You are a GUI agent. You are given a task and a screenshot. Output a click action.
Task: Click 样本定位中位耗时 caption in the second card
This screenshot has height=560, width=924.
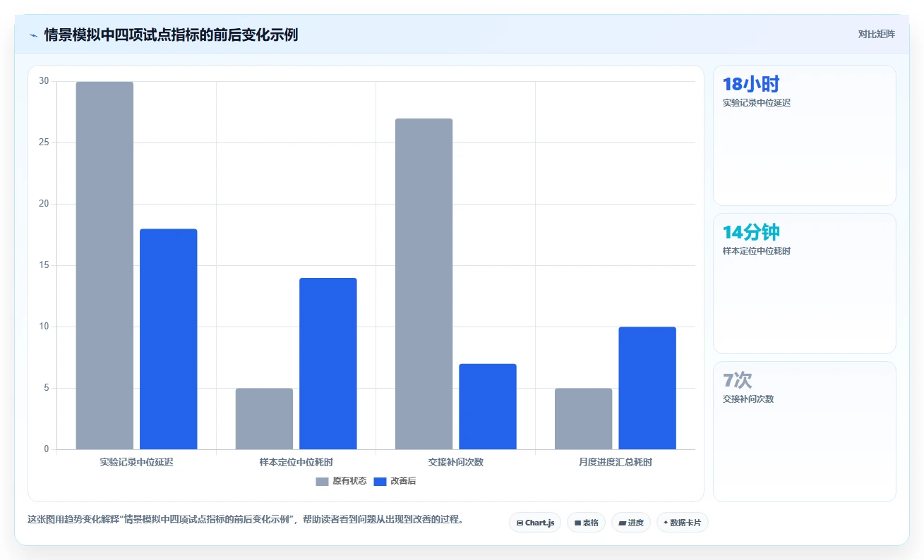point(757,251)
